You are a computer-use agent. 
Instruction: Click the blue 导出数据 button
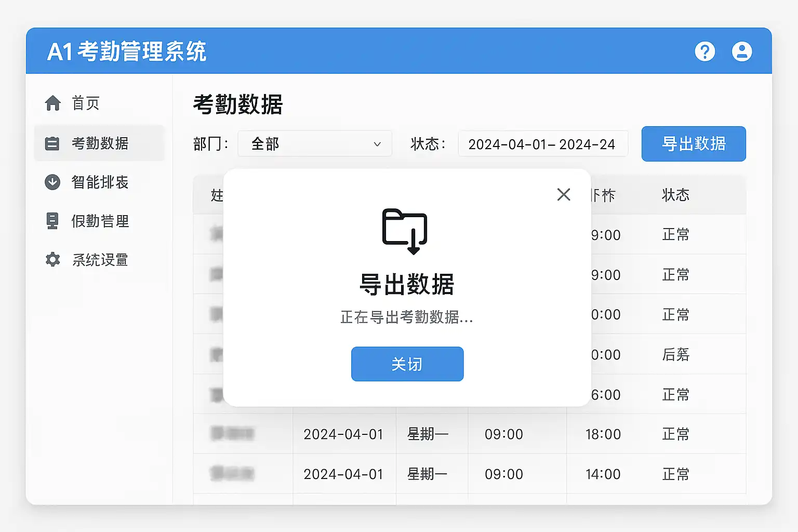click(694, 144)
